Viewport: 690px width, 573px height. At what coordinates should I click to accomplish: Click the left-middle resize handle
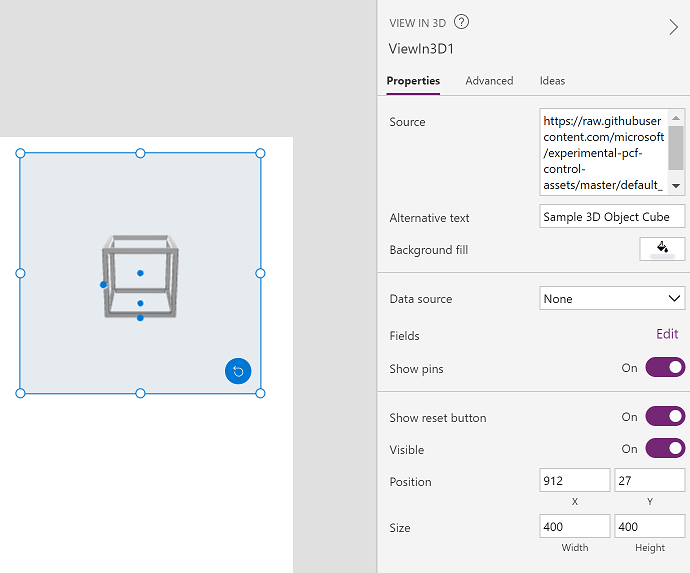[x=20, y=273]
